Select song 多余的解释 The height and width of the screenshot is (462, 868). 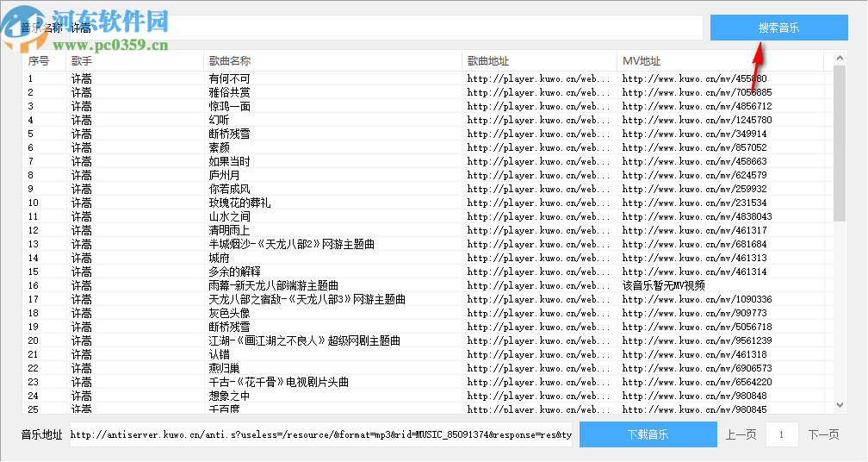(235, 272)
